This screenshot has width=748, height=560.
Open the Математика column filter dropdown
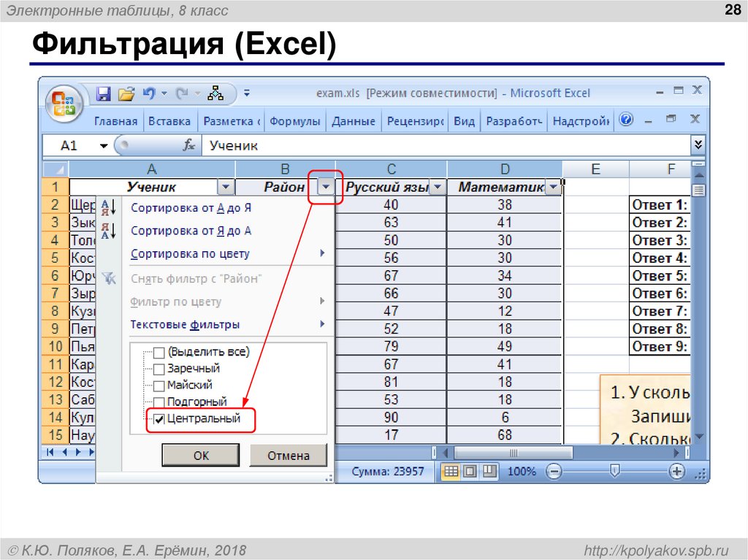tap(553, 187)
